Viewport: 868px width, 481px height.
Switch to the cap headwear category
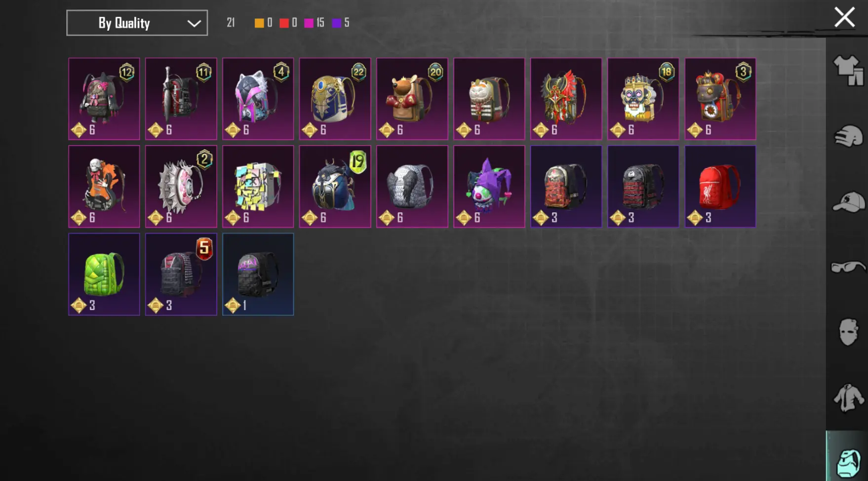click(x=848, y=202)
